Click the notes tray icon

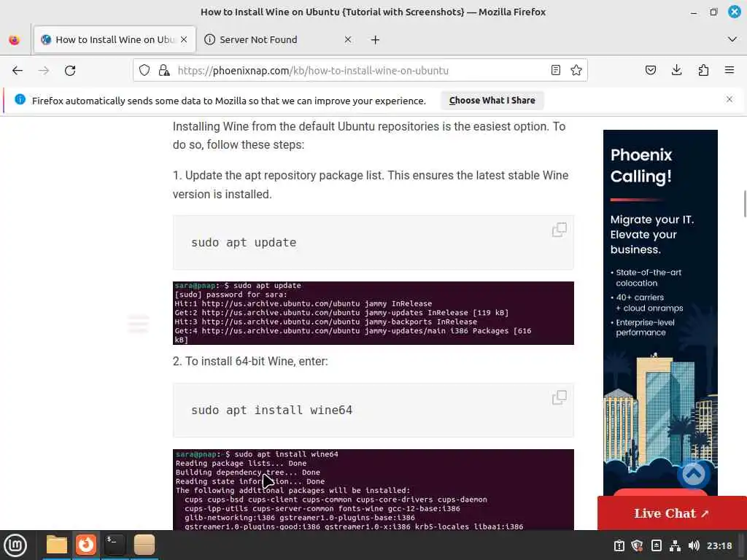click(x=656, y=545)
